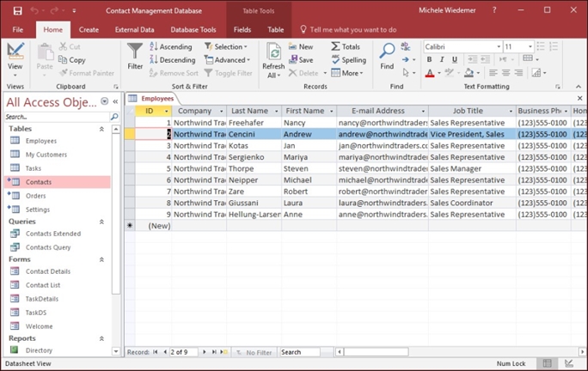Click the record Search box
The height and width of the screenshot is (371, 588).
(x=300, y=352)
